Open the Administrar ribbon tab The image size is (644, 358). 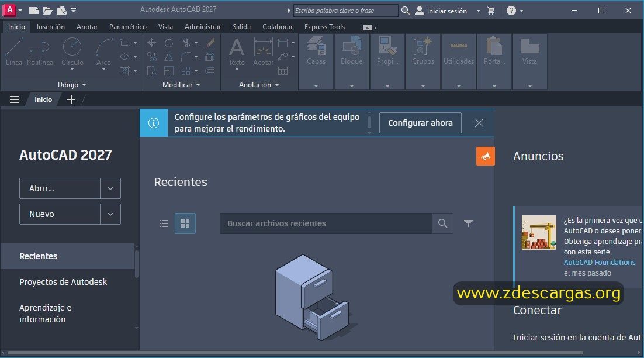pyautogui.click(x=202, y=27)
